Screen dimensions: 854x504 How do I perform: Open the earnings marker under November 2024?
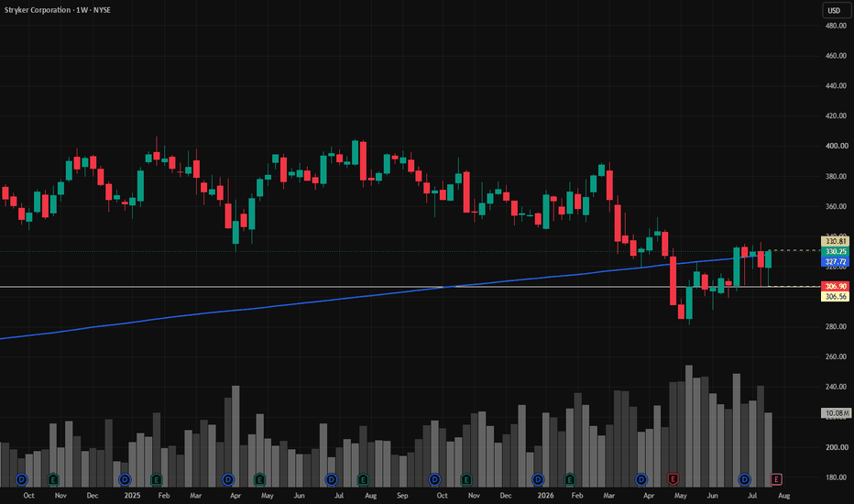tap(53, 479)
